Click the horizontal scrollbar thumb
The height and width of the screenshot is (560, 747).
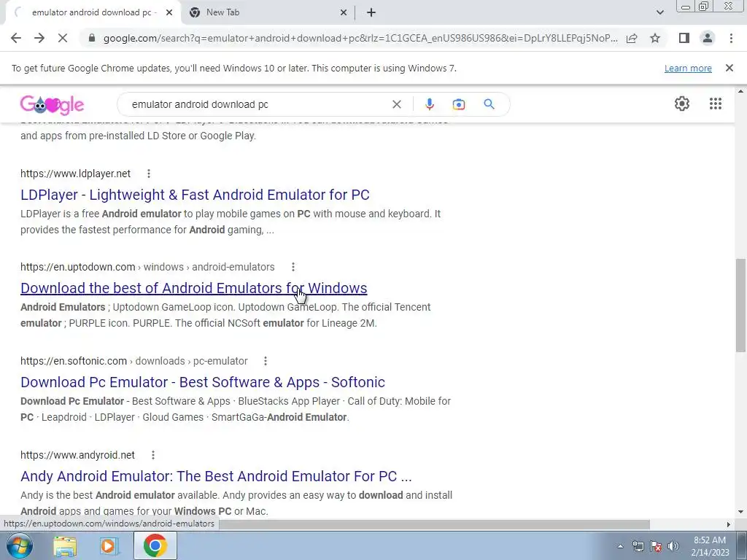pyautogui.click(x=435, y=524)
